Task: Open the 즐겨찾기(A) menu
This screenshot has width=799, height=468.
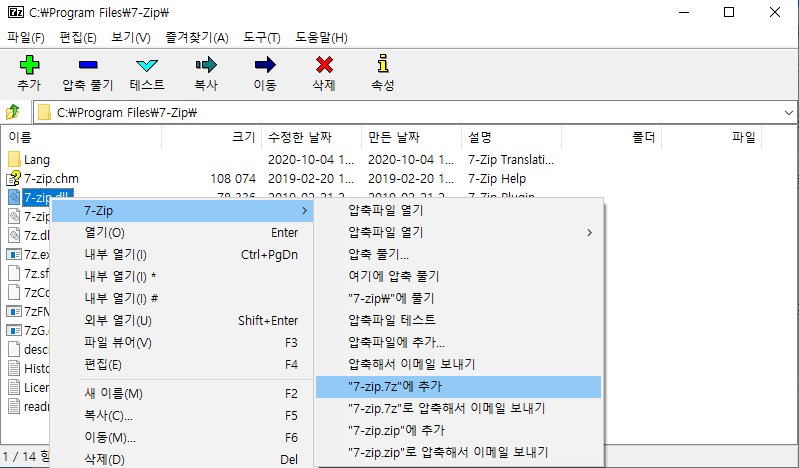Action: coord(197,37)
